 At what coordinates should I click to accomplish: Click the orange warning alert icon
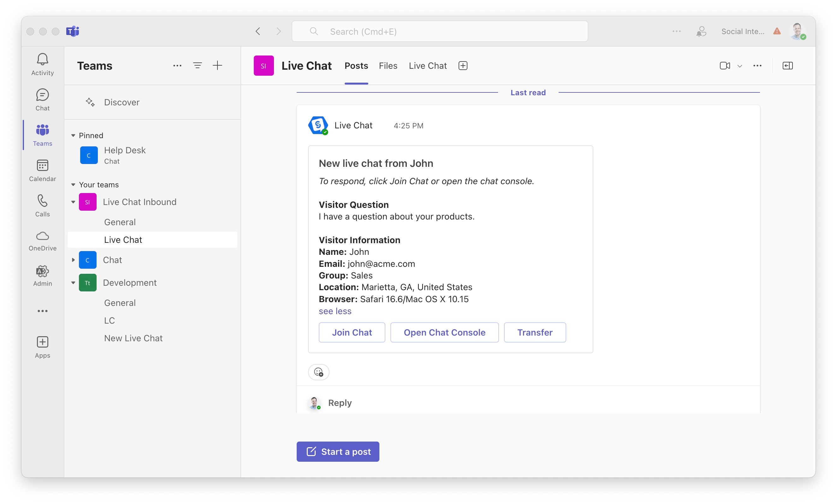pyautogui.click(x=777, y=31)
